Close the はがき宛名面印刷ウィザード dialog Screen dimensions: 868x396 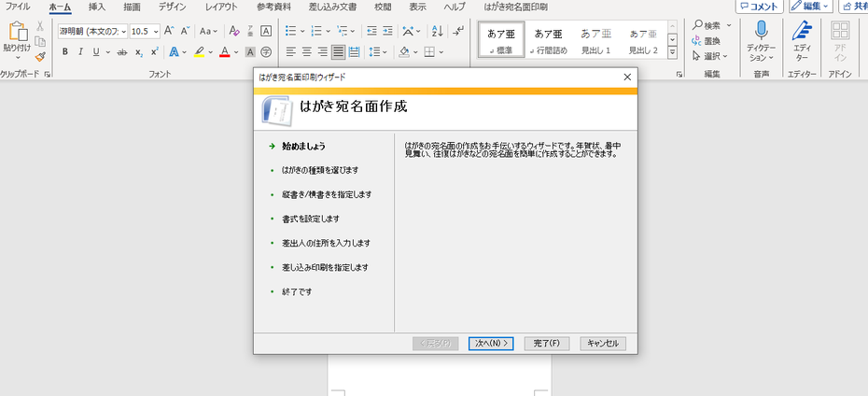(x=627, y=78)
